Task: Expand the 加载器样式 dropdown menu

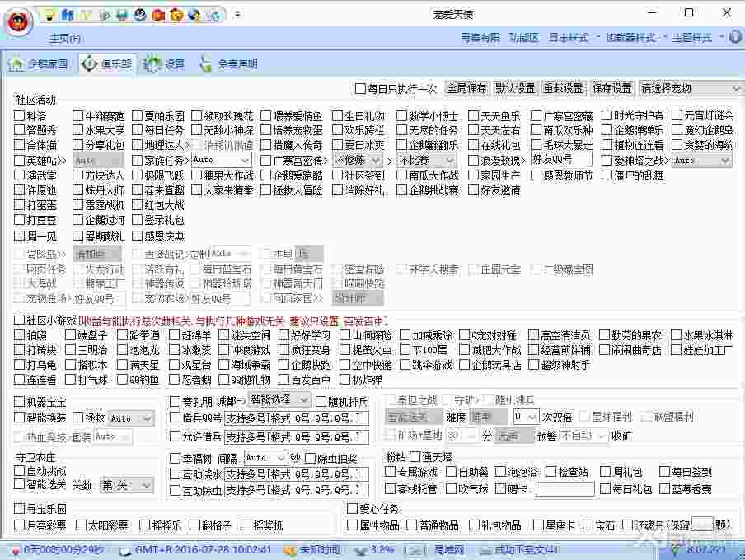Action: [635, 37]
